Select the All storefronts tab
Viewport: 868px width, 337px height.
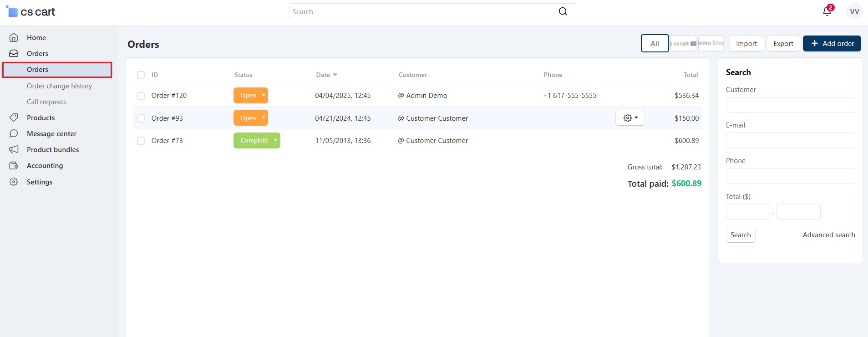point(655,43)
